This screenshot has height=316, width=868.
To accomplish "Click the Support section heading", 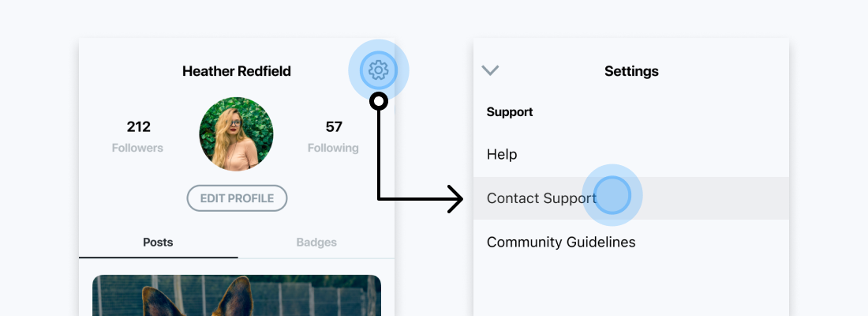I will click(x=510, y=112).
